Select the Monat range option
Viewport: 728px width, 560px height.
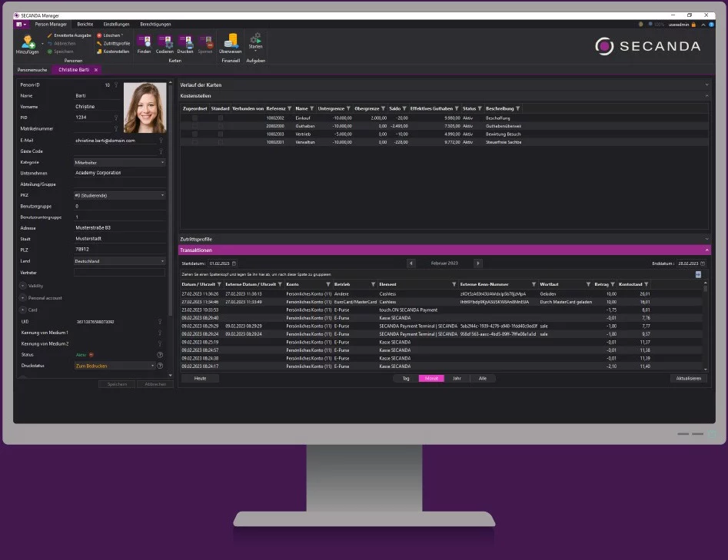(431, 378)
